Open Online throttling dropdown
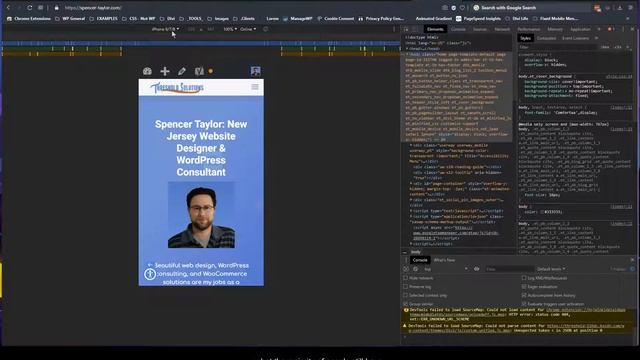The height and width of the screenshot is (360, 640). click(248, 29)
